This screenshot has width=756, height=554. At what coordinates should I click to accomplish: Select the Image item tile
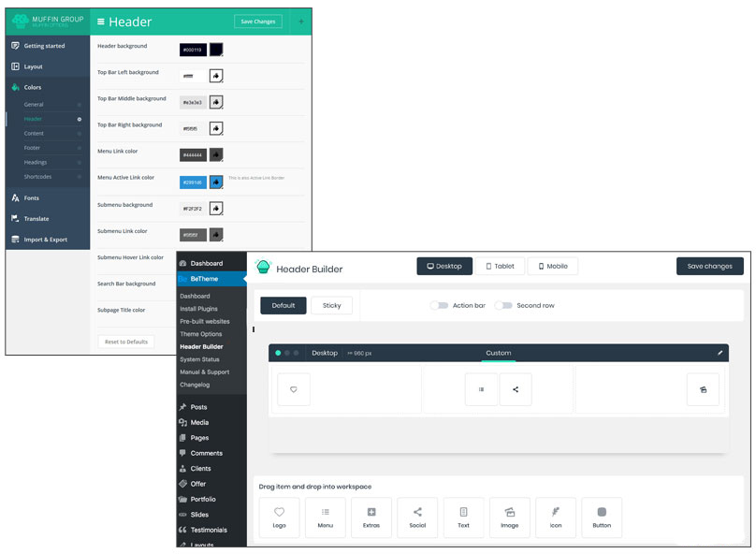509,517
